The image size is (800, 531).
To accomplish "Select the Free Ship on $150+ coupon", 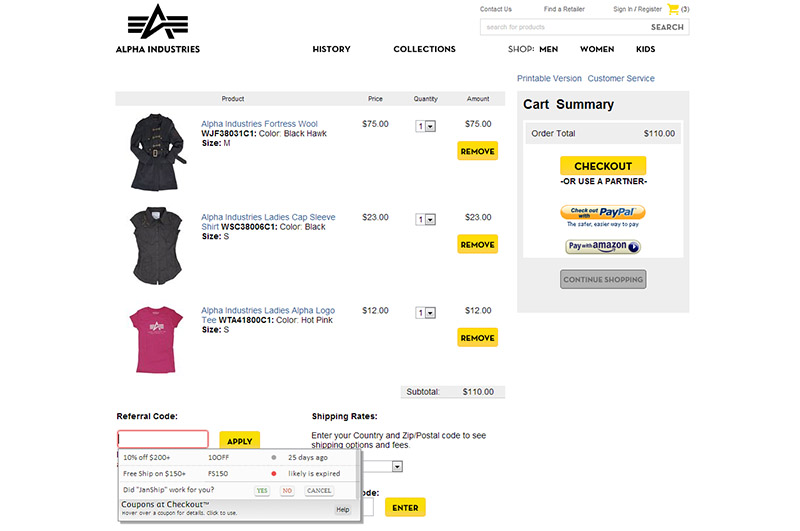I will tap(154, 474).
